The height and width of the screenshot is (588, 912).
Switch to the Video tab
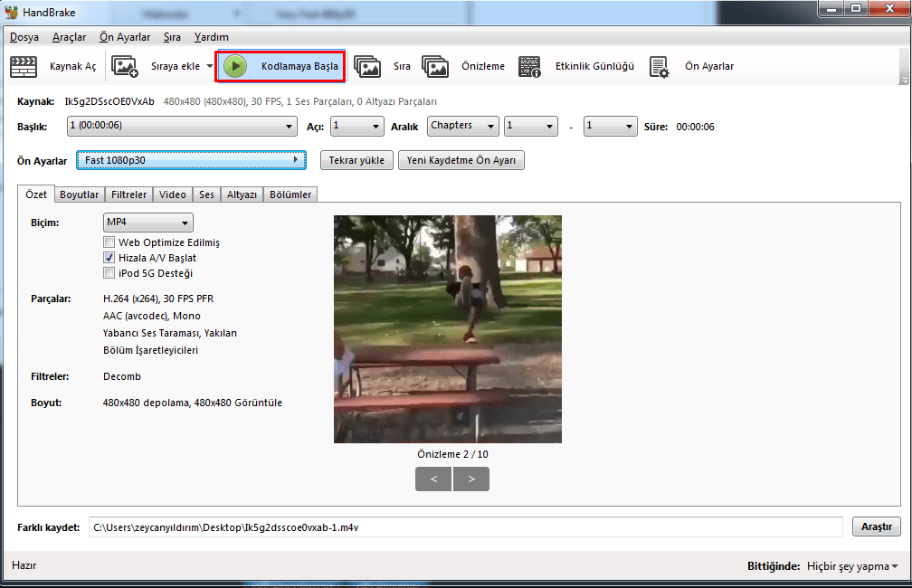click(x=173, y=194)
